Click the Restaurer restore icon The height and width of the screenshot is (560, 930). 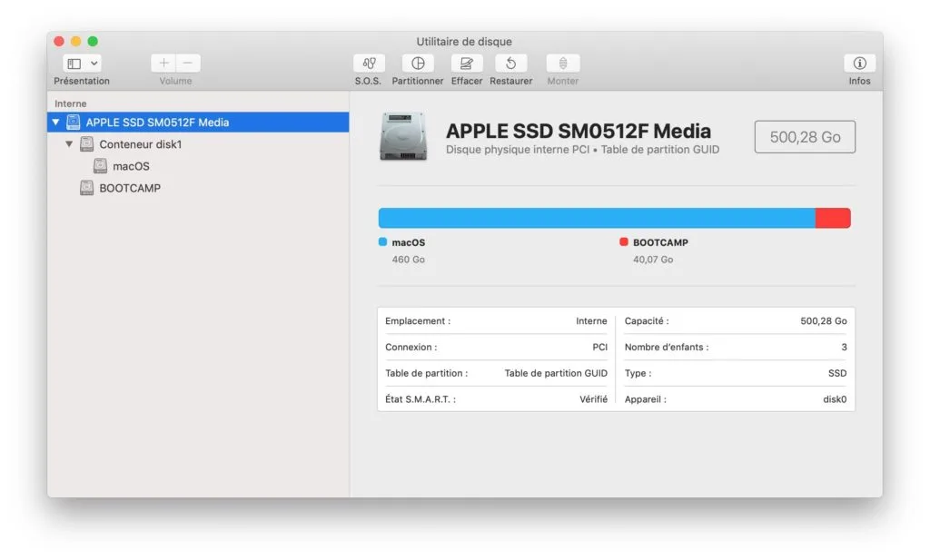(510, 63)
